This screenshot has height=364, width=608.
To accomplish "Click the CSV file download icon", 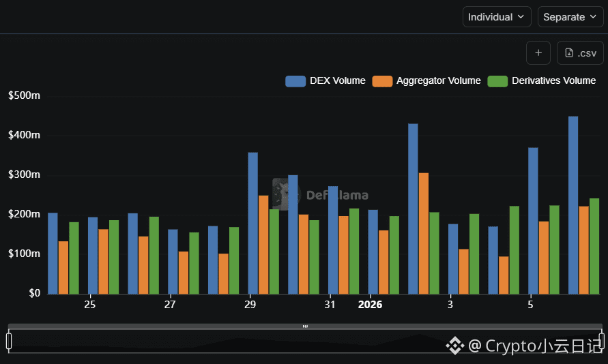I will 569,53.
